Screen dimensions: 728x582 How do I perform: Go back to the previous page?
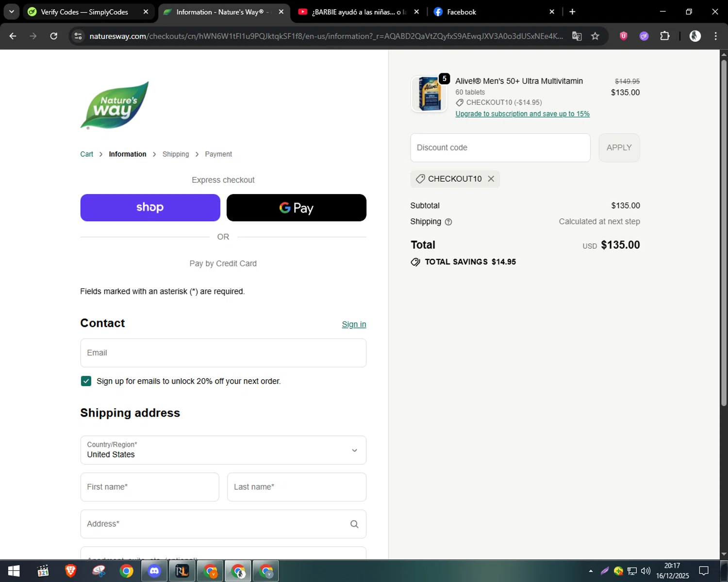(13, 36)
